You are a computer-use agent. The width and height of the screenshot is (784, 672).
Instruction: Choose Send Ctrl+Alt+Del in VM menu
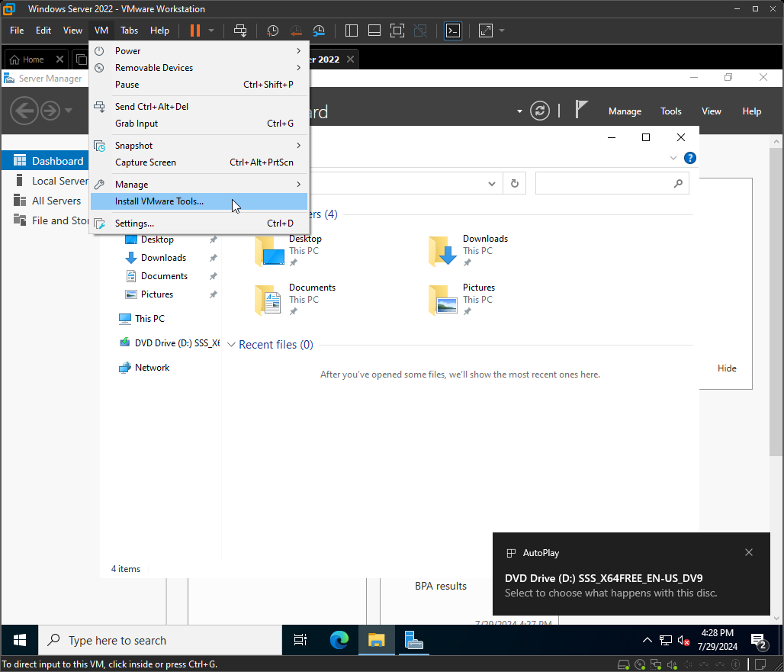(x=199, y=107)
